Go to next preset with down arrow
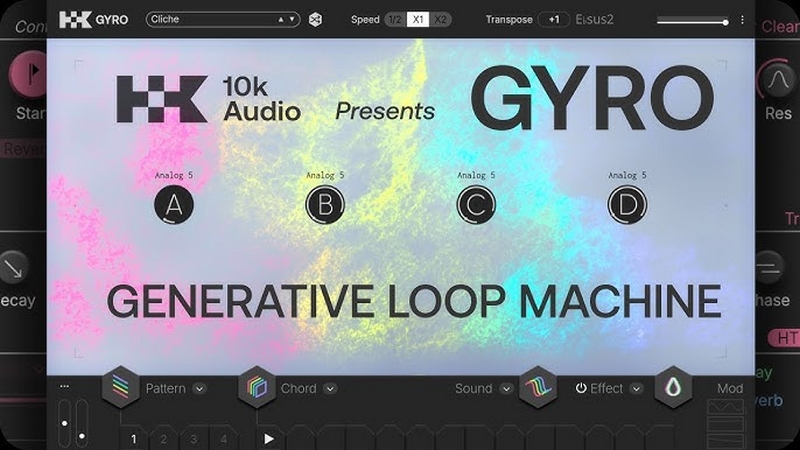The image size is (800, 450). click(292, 19)
